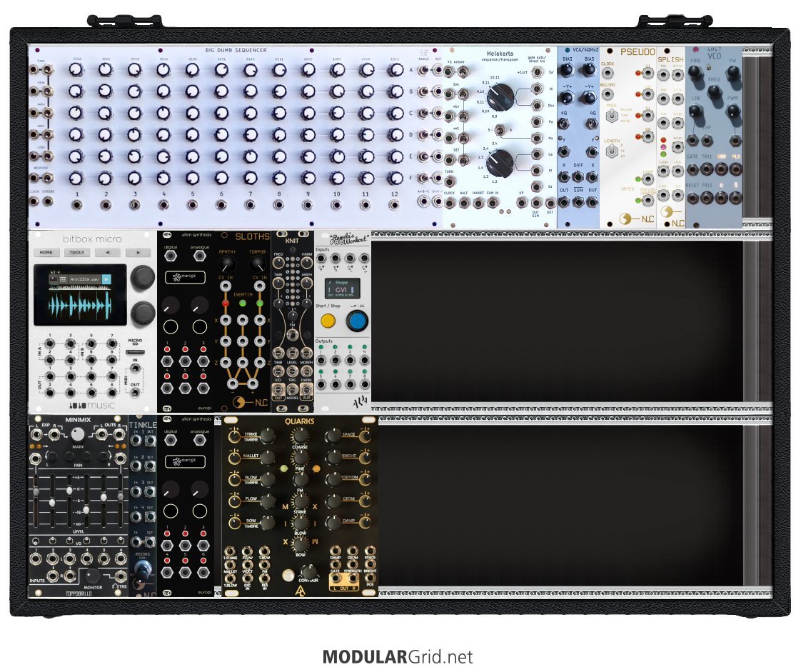Screen dimensions: 796x672
Task: Turn the Melakarta upper rotary selector
Action: 500,98
